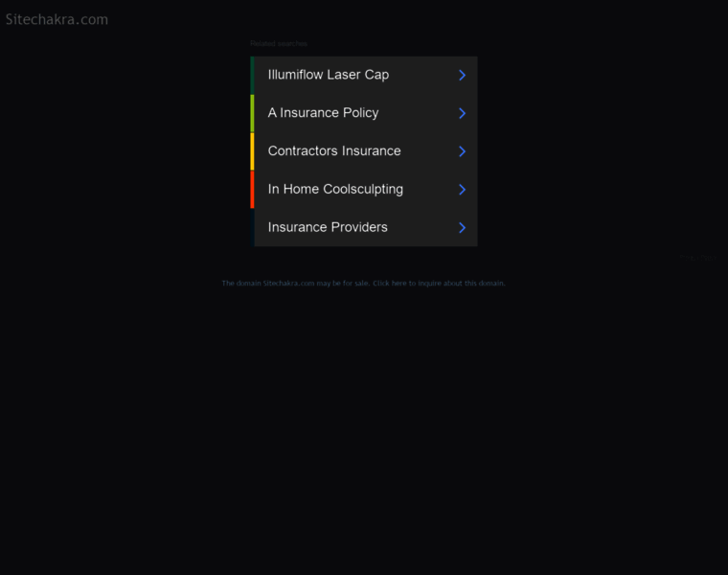
Task: Click the Related searches heading label
Action: point(279,44)
